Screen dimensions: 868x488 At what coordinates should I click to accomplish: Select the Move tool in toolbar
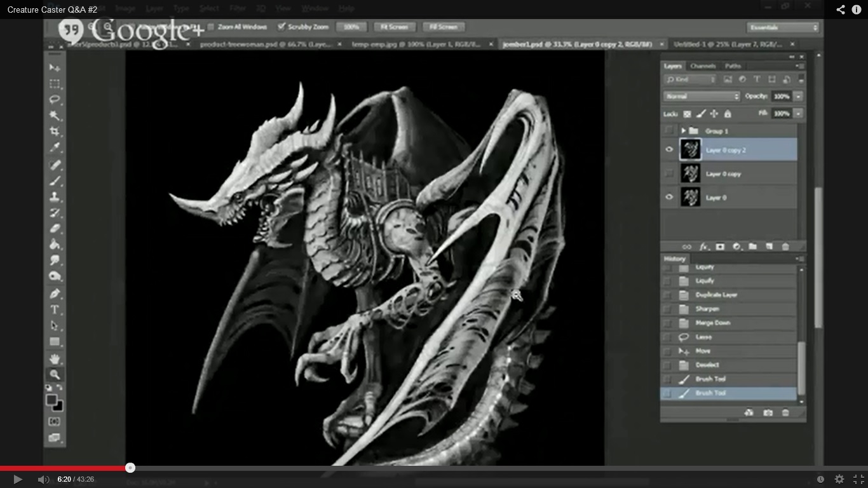(55, 68)
